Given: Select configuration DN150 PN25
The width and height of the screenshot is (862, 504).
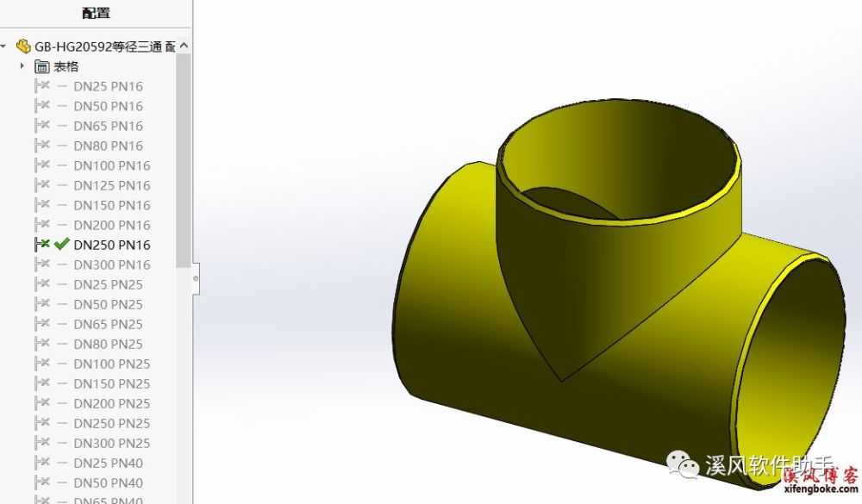Looking at the screenshot, I should click(x=111, y=383).
